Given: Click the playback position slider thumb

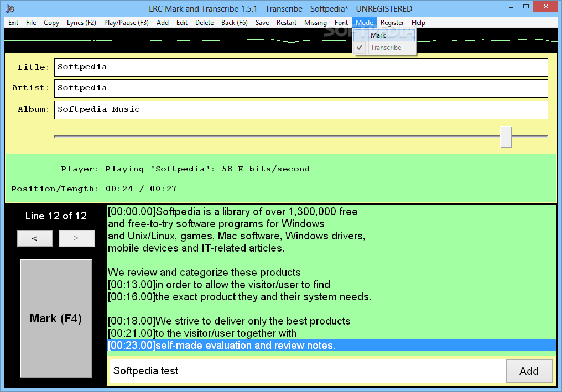Looking at the screenshot, I should click(506, 137).
